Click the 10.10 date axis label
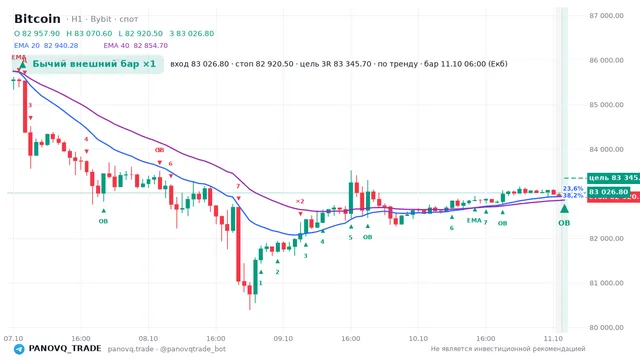 coord(418,338)
